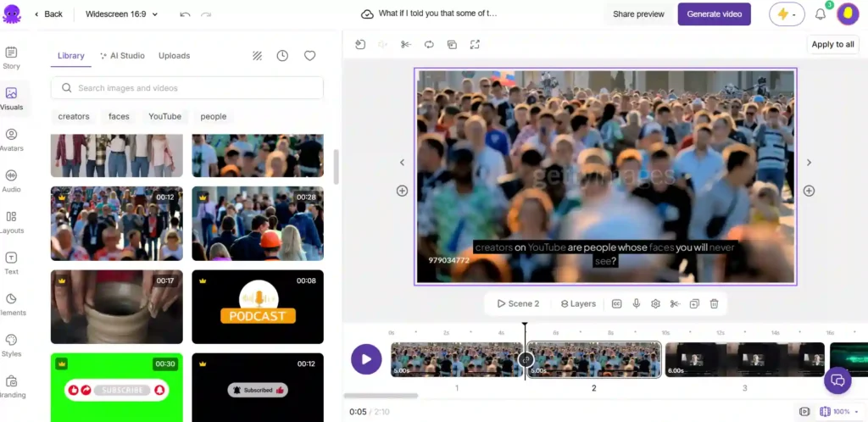This screenshot has width=868, height=422.
Task: Select the faces keyword chip
Action: (x=119, y=117)
